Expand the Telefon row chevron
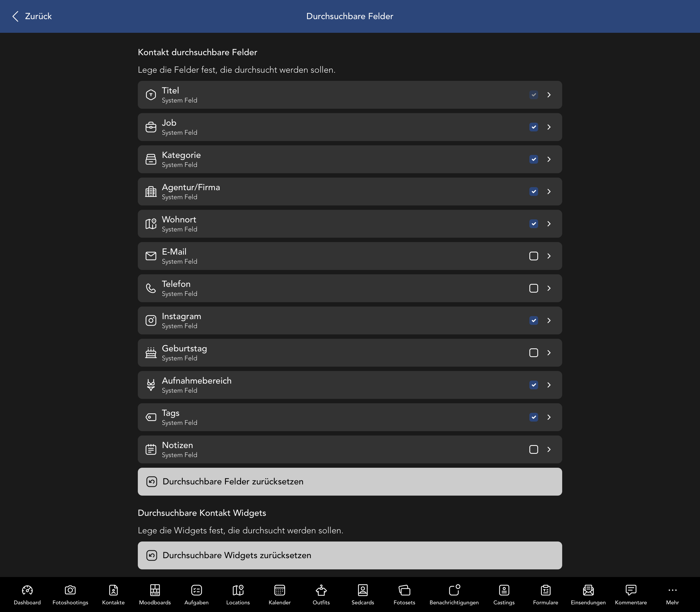 point(549,288)
